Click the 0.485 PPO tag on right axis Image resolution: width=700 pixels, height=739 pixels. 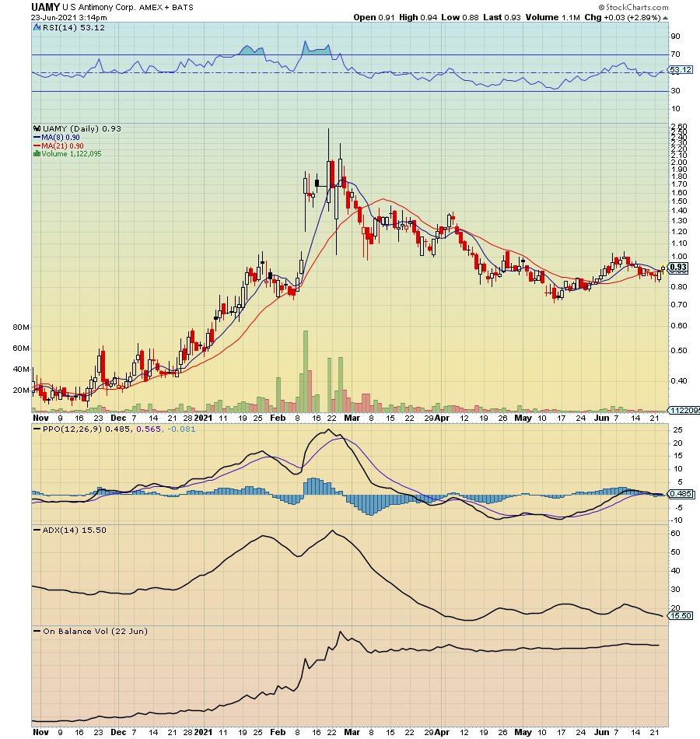tap(681, 494)
